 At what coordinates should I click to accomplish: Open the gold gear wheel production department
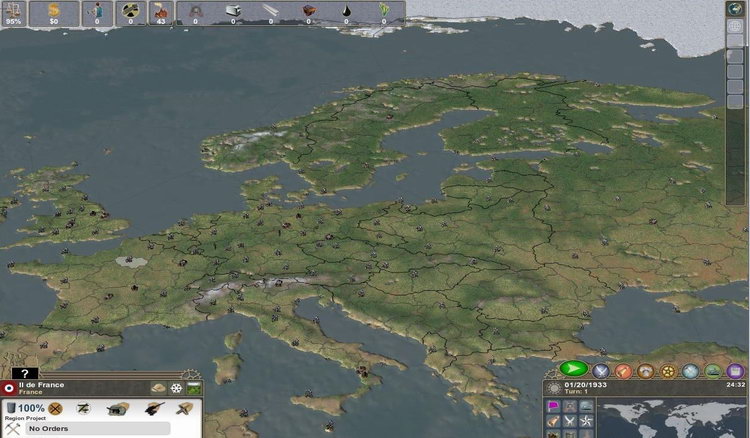coord(668,371)
